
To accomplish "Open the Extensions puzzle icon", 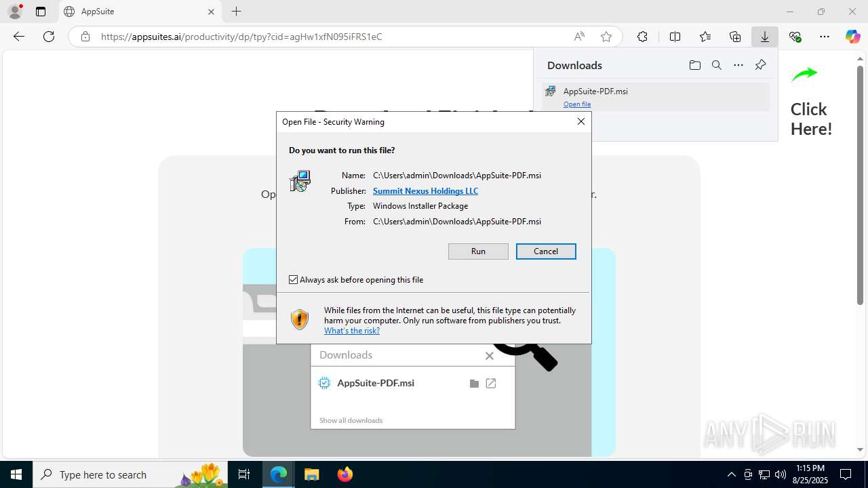I will (642, 37).
